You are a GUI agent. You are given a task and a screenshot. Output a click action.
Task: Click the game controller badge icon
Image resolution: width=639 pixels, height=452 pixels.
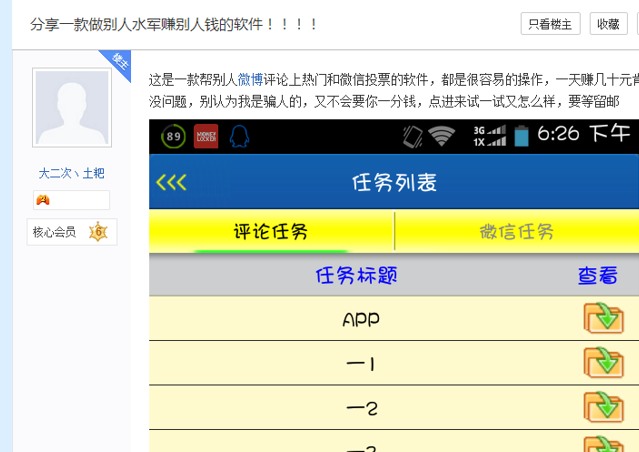click(x=43, y=200)
